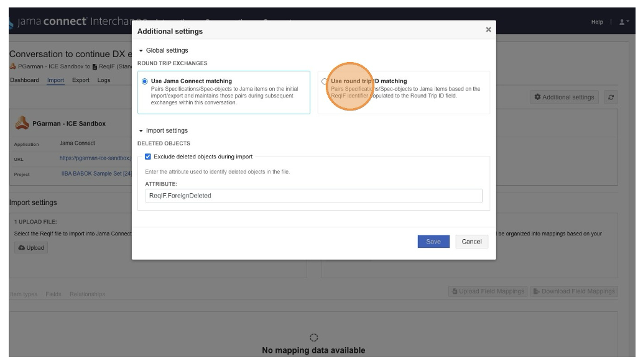643x364 pixels.
Task: Switch to the Dashboard tab
Action: 25,80
